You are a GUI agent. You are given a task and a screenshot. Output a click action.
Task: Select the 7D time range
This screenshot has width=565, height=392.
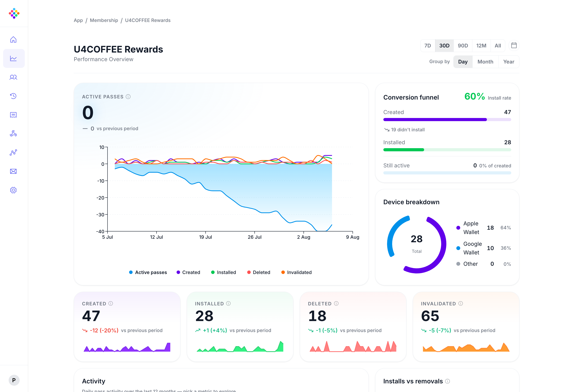tap(427, 45)
